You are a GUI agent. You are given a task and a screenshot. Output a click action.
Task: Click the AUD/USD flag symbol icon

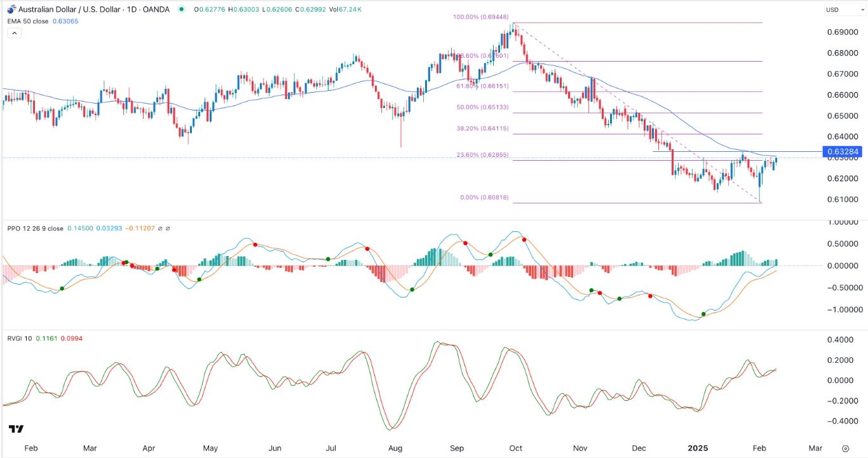coord(10,9)
